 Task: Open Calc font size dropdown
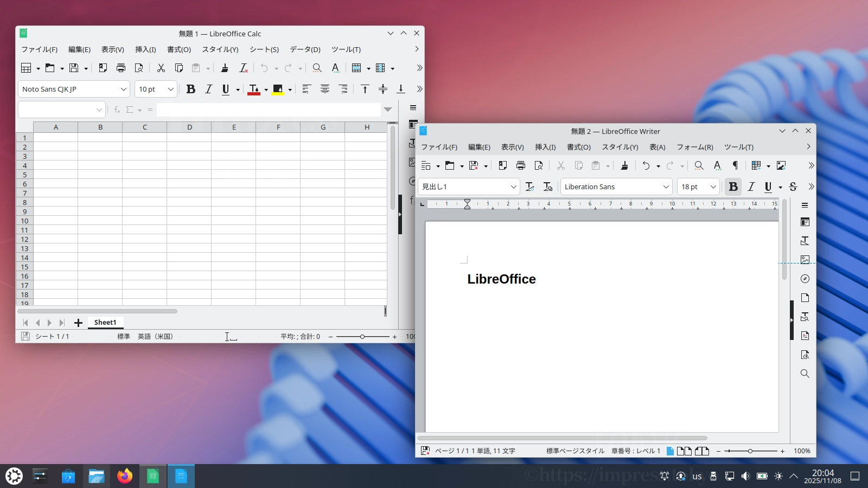pos(170,89)
